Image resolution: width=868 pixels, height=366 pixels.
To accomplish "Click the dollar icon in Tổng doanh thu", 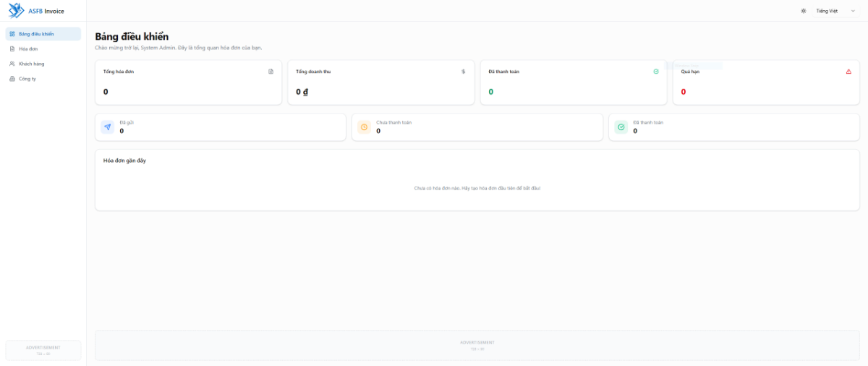I will tap(464, 72).
